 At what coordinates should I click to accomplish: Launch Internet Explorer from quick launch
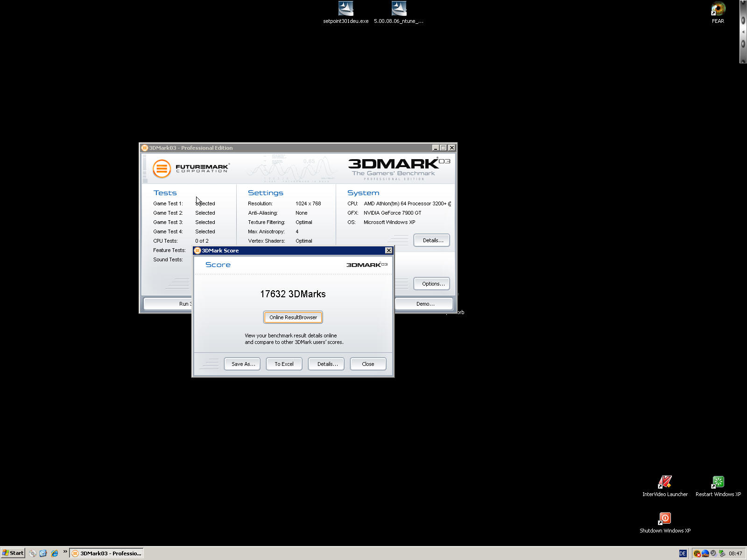tap(55, 553)
